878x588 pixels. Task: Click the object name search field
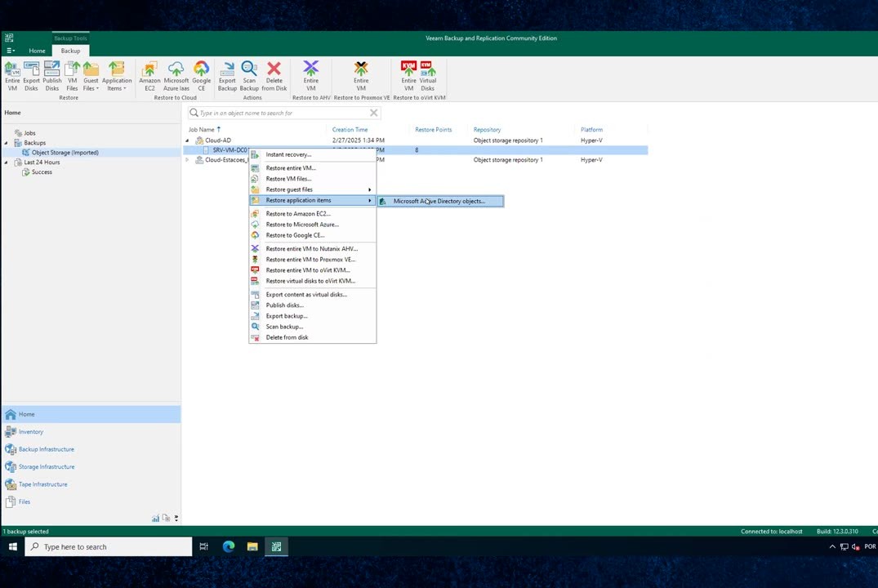pos(283,114)
